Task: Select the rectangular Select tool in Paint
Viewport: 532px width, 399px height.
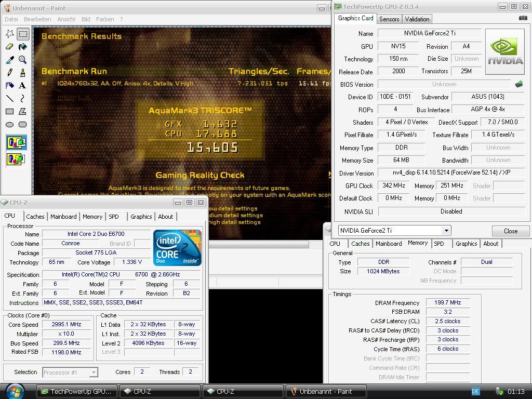Action: tap(23, 34)
